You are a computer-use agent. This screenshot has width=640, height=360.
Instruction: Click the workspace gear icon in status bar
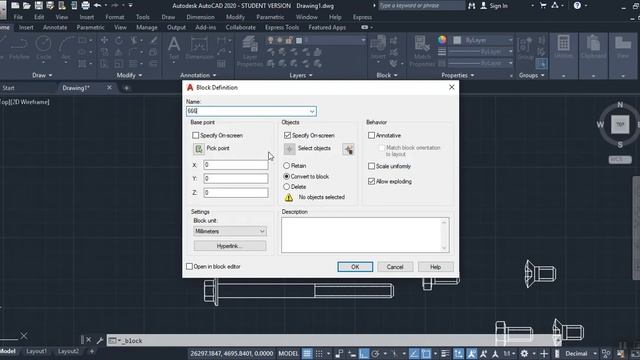pyautogui.click(x=524, y=353)
